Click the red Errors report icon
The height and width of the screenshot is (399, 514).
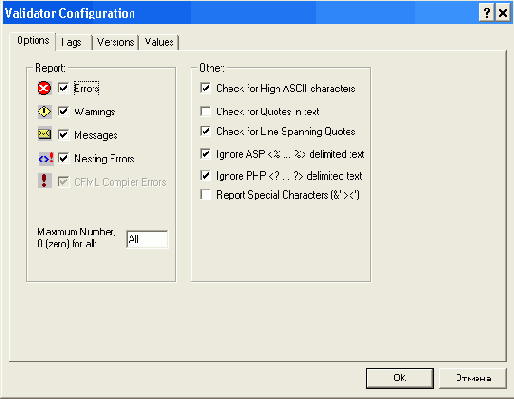pos(44,88)
